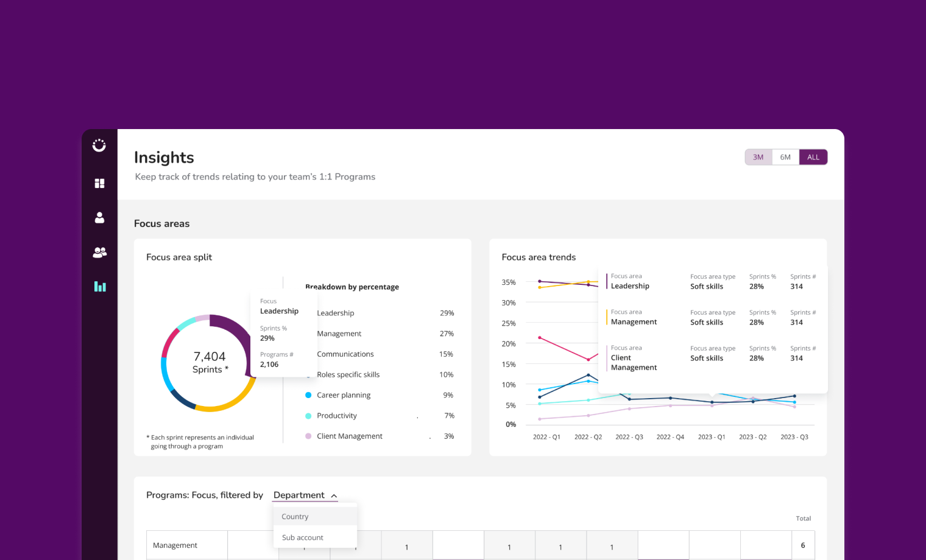Click the Focus area split card title

pyautogui.click(x=179, y=257)
